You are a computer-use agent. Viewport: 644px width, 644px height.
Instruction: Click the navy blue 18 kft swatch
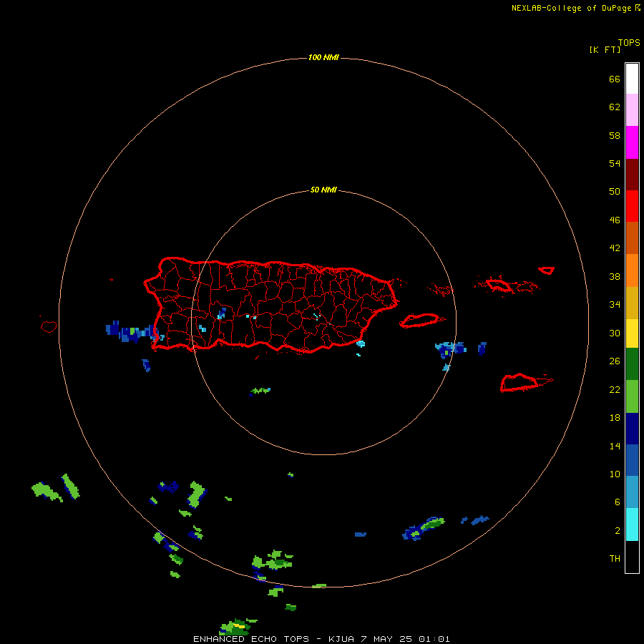pyautogui.click(x=632, y=429)
